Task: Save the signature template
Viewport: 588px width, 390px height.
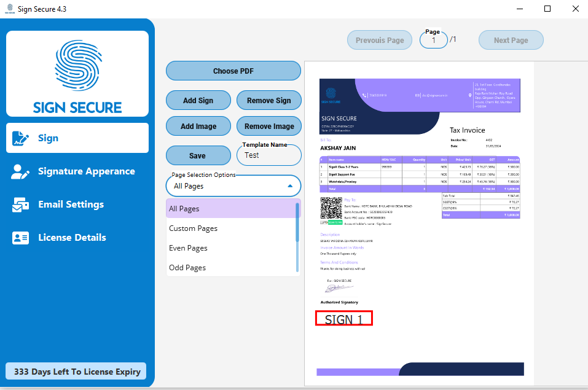Action: coord(198,155)
